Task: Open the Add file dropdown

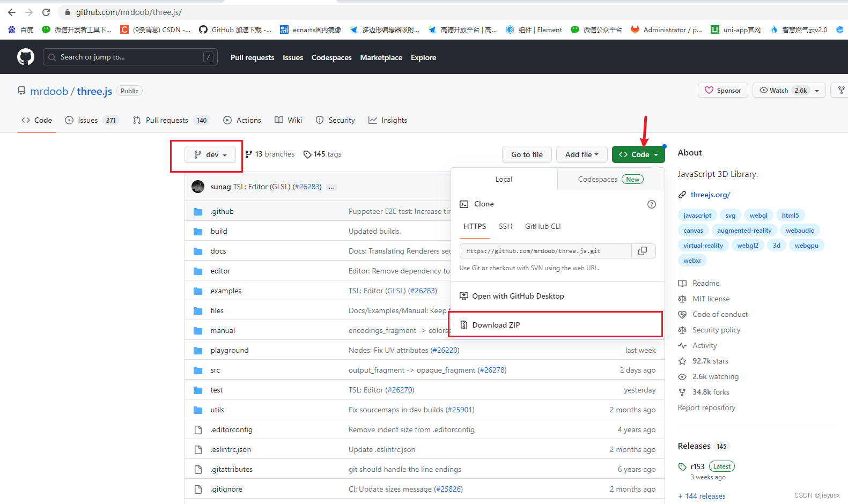Action: (581, 154)
